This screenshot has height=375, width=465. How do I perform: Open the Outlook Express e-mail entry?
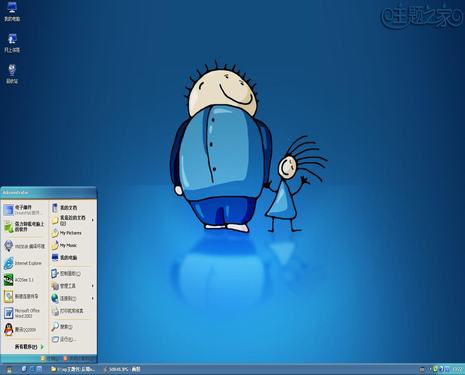pyautogui.click(x=23, y=210)
